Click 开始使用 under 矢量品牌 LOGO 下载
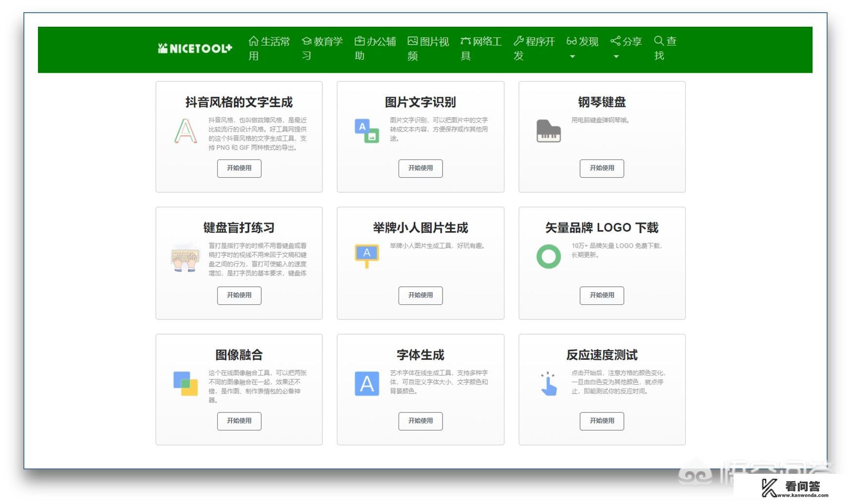 pyautogui.click(x=602, y=296)
